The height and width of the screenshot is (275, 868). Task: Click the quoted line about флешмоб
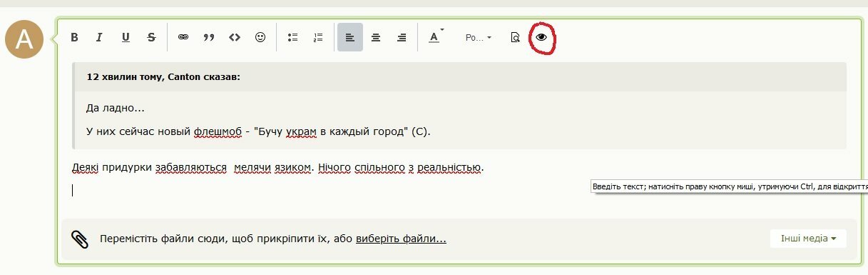click(x=258, y=132)
